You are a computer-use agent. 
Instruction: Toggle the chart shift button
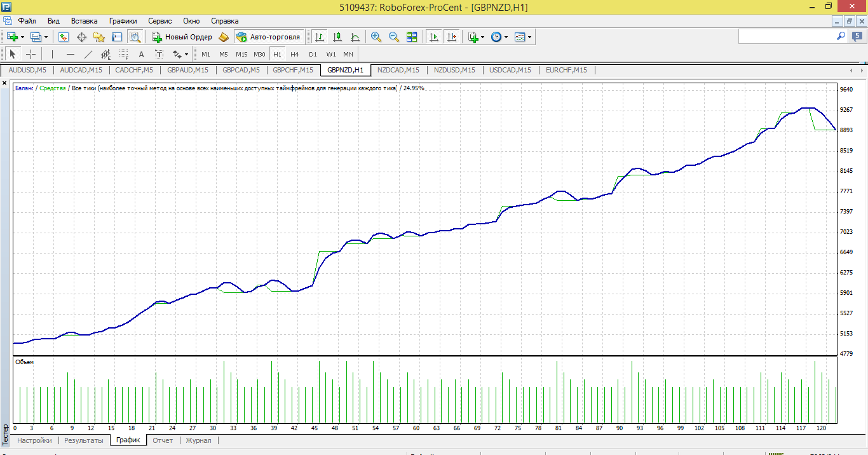[452, 37]
